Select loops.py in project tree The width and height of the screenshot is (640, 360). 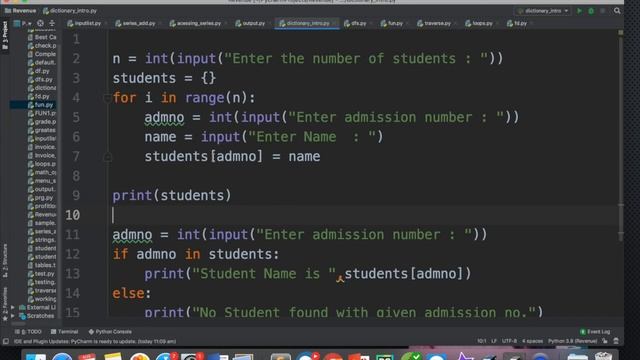pyautogui.click(x=42, y=164)
